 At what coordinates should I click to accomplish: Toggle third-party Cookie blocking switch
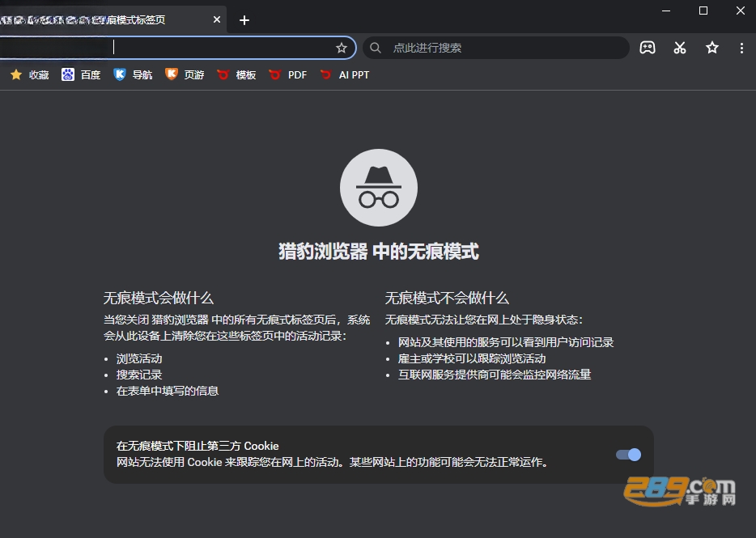[628, 455]
